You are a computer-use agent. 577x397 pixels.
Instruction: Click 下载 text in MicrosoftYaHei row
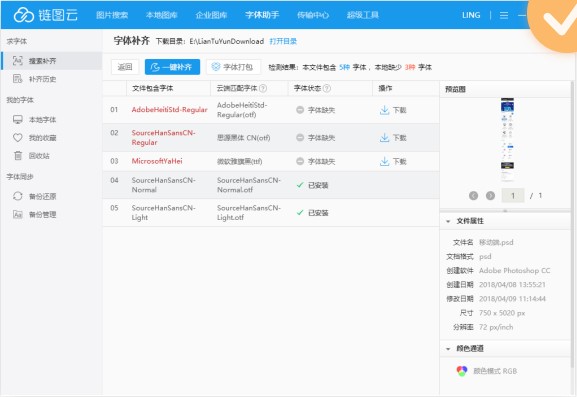[400, 162]
